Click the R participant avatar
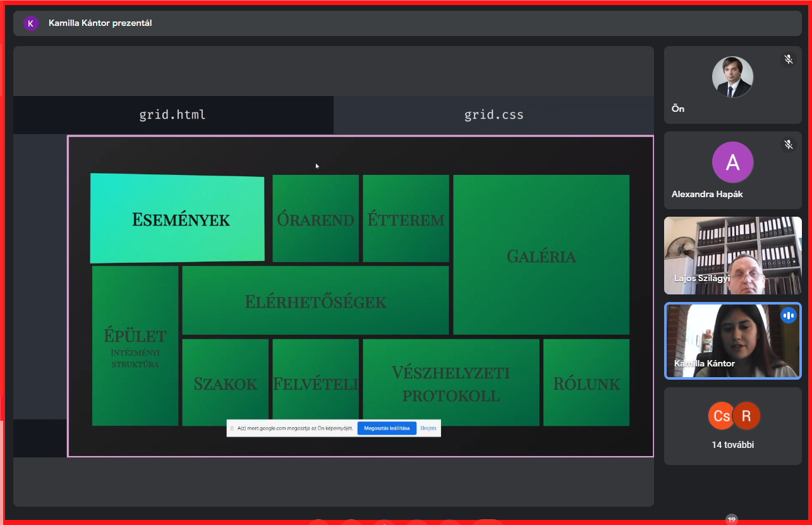Screen dimensions: 812x525 746,416
